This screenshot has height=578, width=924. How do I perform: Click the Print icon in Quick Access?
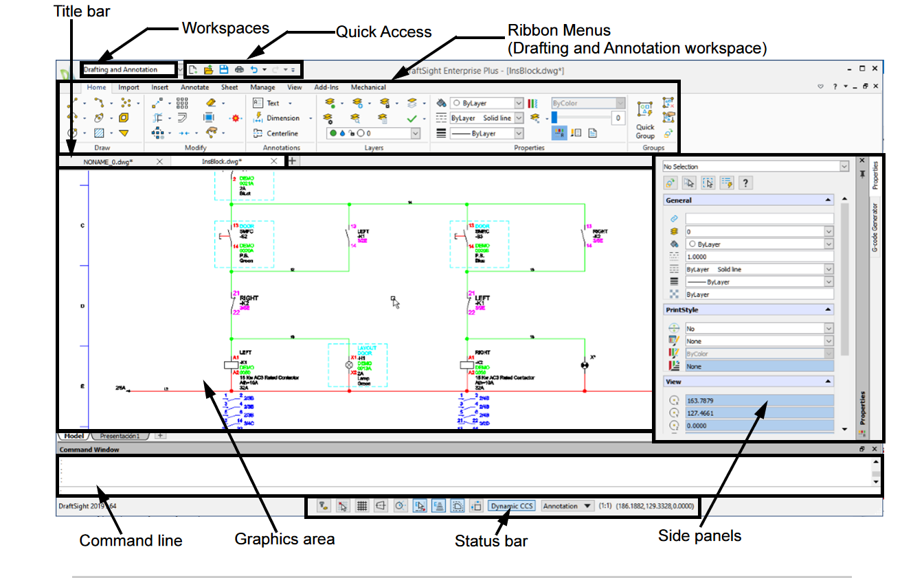click(238, 69)
